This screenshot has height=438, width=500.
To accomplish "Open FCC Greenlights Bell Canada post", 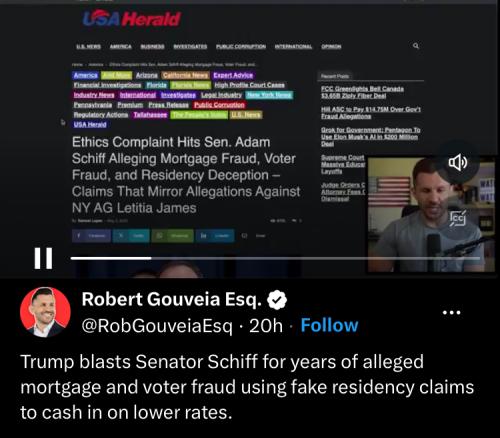I will tap(362, 92).
